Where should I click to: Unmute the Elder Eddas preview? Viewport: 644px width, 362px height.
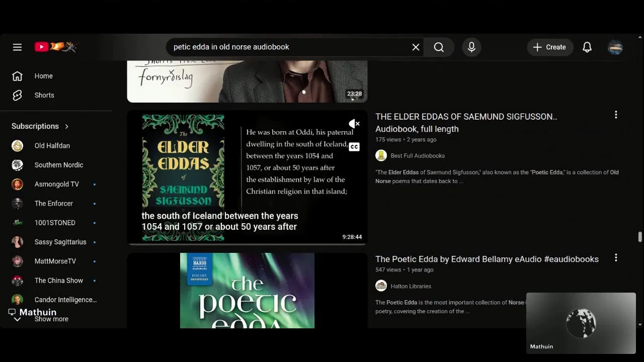[x=354, y=124]
